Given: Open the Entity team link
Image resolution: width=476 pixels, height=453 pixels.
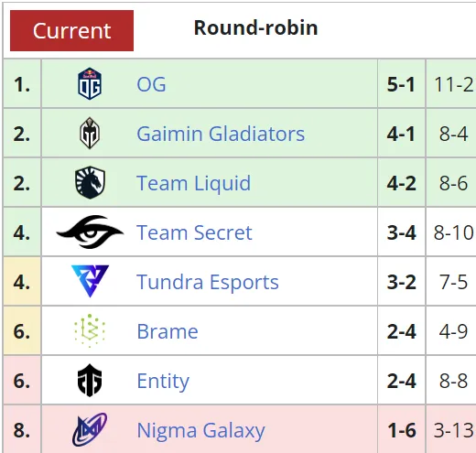Looking at the screenshot, I should coord(163,382).
